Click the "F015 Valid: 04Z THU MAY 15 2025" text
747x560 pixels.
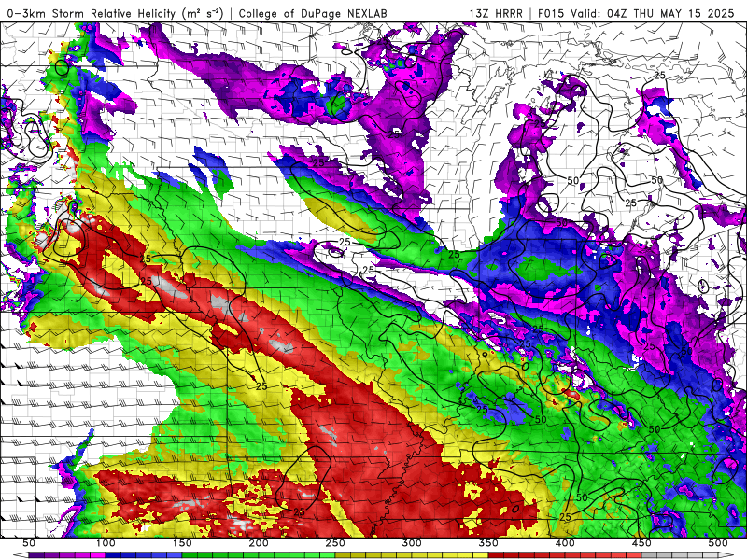(636, 13)
